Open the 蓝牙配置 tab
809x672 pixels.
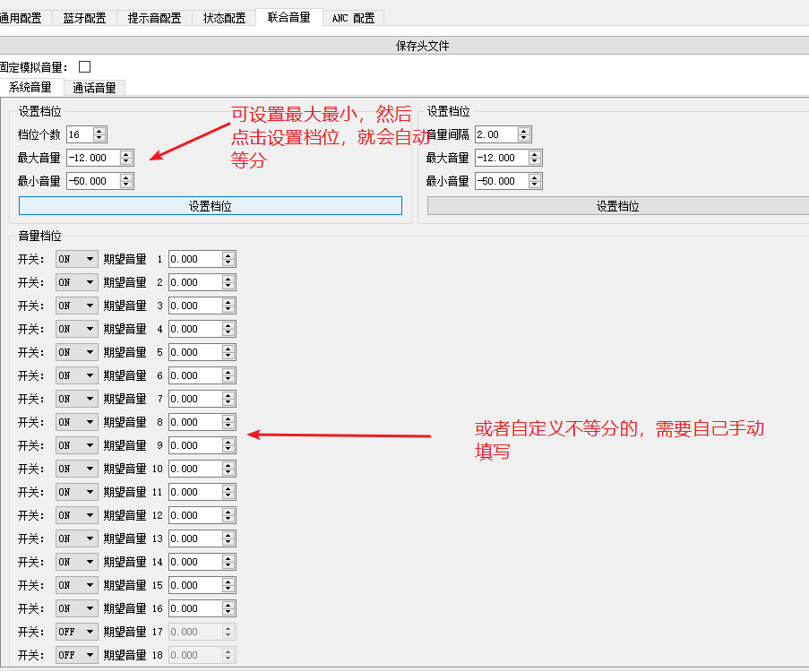coord(84,17)
